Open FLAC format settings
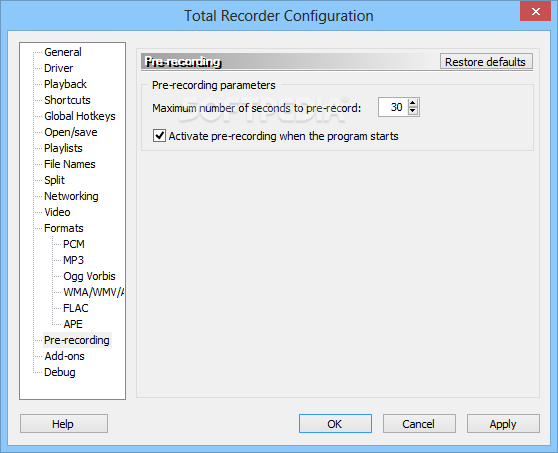The width and height of the screenshot is (558, 453). click(x=75, y=308)
